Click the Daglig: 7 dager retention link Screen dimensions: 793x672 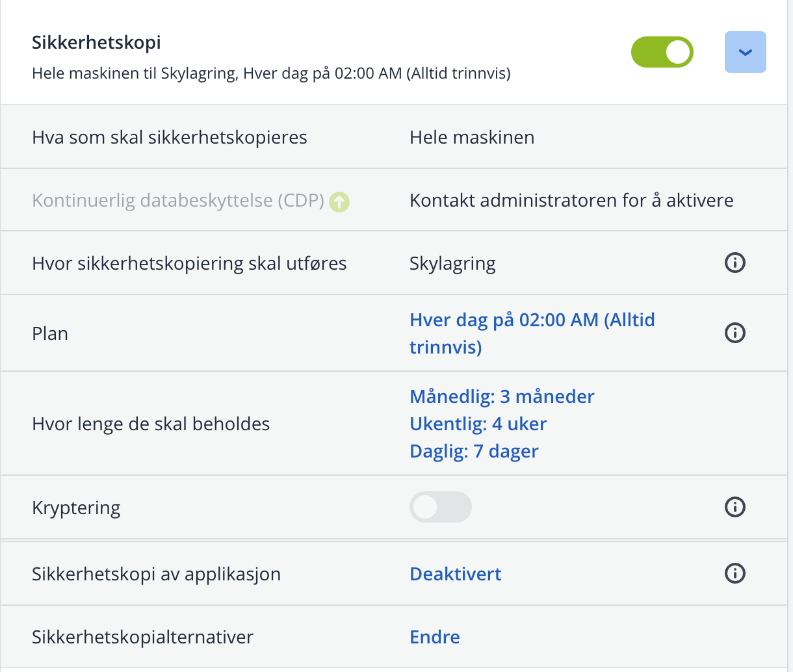(474, 451)
